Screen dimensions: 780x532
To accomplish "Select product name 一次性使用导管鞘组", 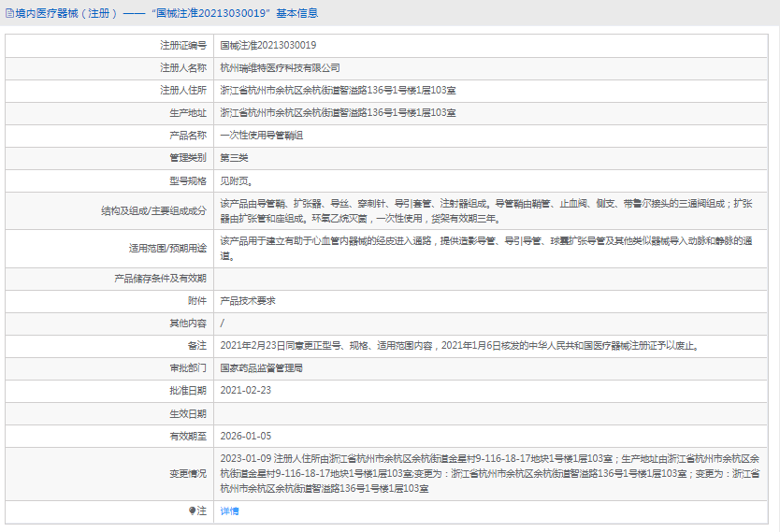I will click(262, 136).
